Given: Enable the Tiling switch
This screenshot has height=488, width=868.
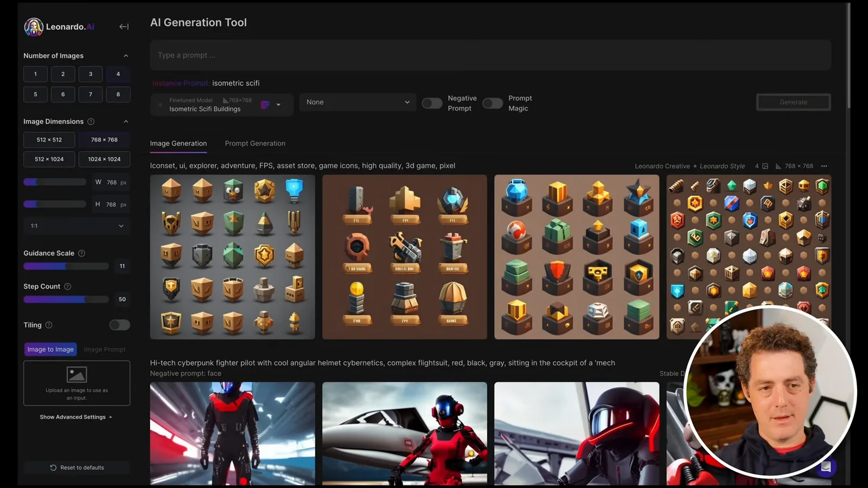Looking at the screenshot, I should [x=119, y=325].
